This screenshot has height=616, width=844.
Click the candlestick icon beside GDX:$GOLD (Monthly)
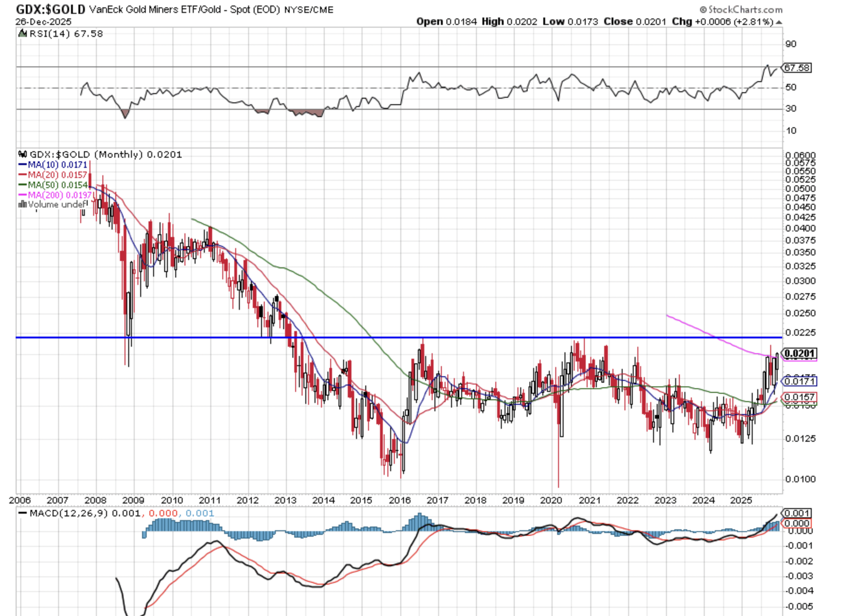pos(23,154)
